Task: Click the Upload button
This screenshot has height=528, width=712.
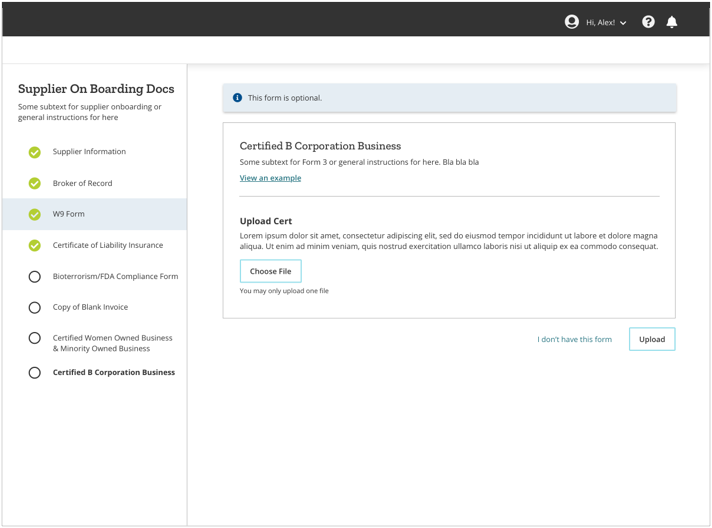Action: (x=652, y=339)
